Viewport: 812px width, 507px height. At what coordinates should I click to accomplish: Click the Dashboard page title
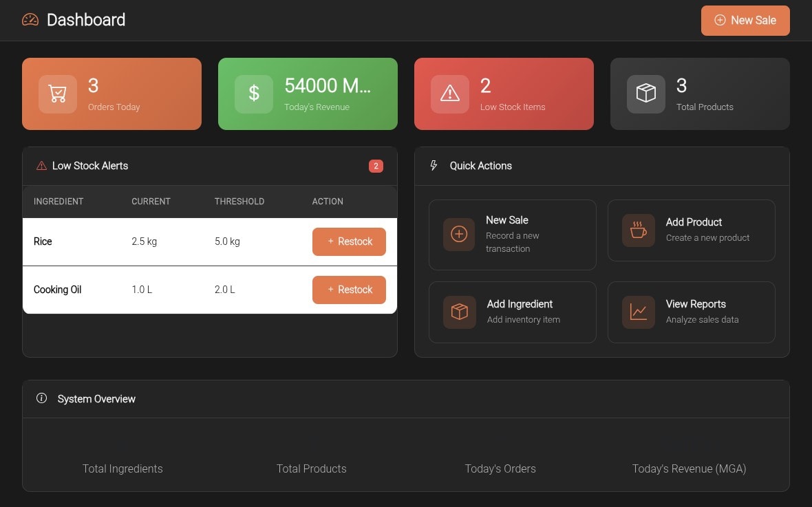(86, 20)
